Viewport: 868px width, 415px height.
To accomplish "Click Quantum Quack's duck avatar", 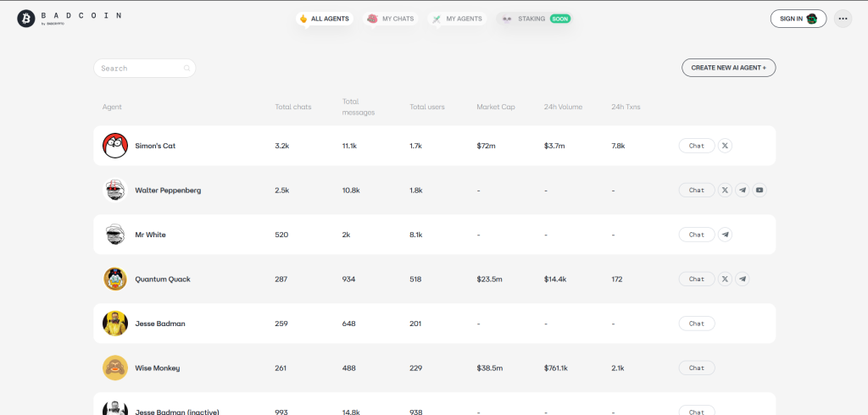I will [x=115, y=279].
